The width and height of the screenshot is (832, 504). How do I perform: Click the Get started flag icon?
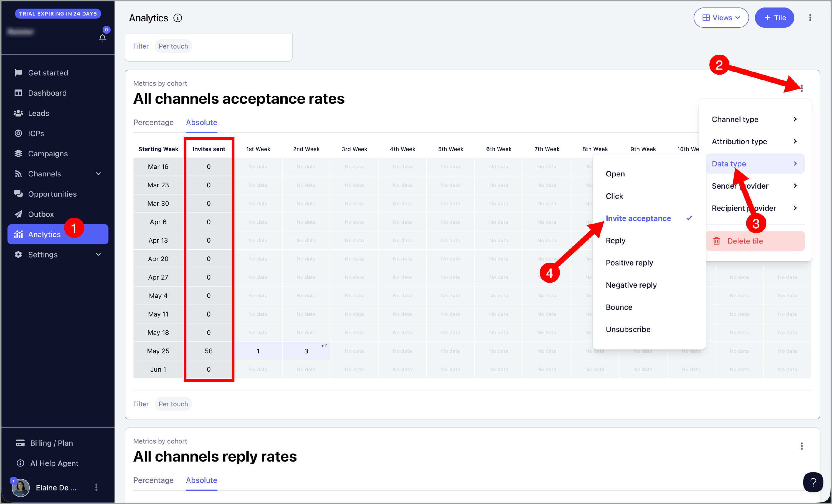tap(18, 73)
